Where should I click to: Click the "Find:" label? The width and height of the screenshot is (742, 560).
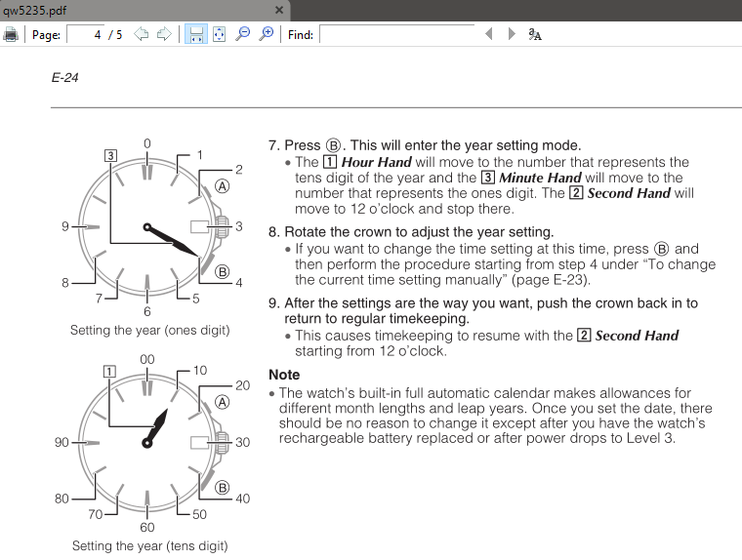click(301, 35)
